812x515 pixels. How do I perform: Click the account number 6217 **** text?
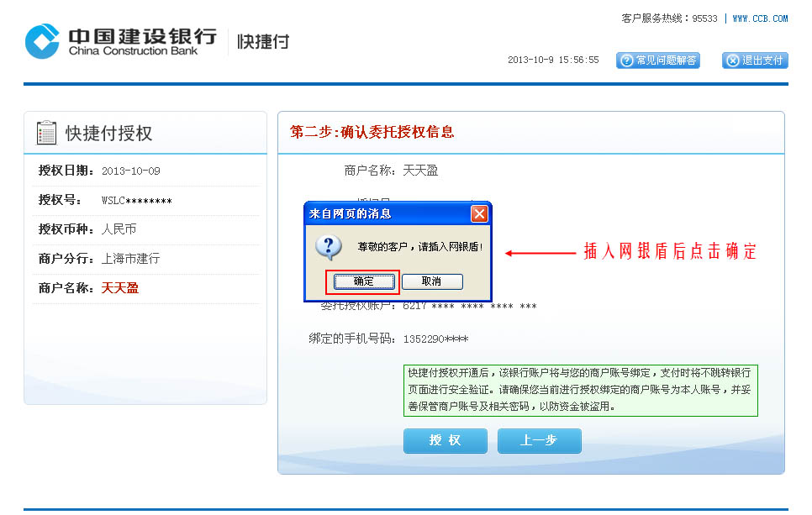pyautogui.click(x=470, y=306)
